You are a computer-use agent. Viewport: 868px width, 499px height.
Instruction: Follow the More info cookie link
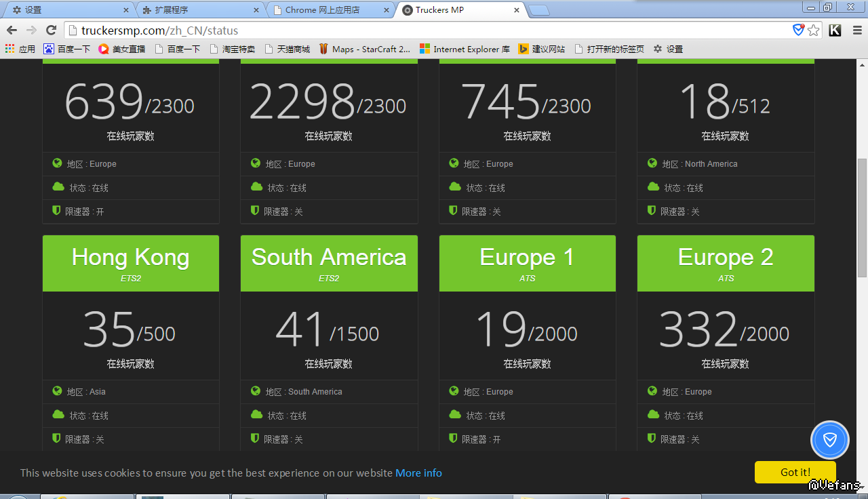(418, 473)
